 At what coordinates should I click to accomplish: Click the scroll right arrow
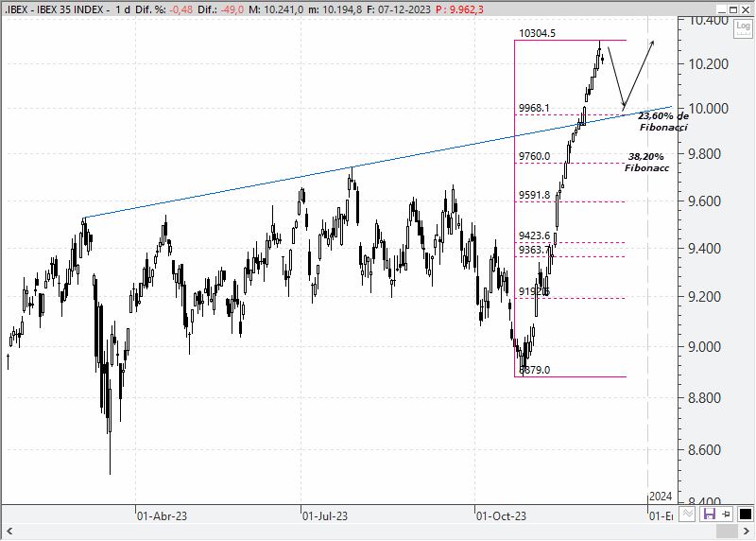[746, 532]
